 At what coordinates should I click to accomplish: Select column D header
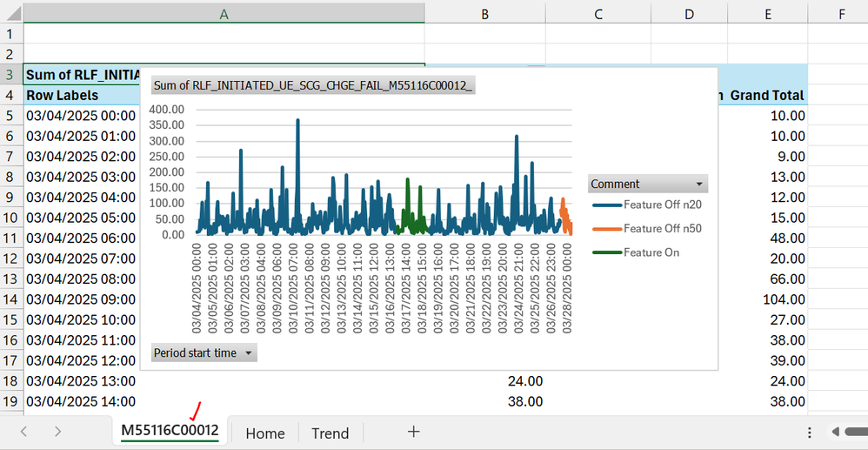[x=689, y=13]
